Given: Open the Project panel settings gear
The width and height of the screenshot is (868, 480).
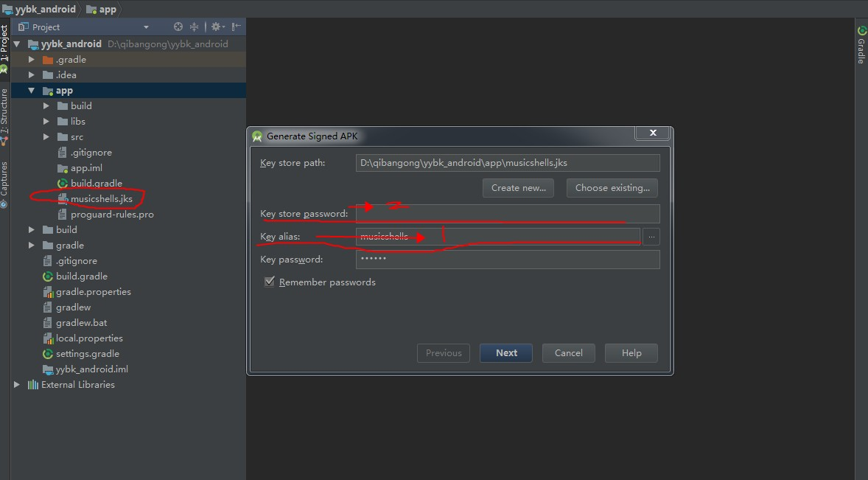Looking at the screenshot, I should [x=216, y=27].
